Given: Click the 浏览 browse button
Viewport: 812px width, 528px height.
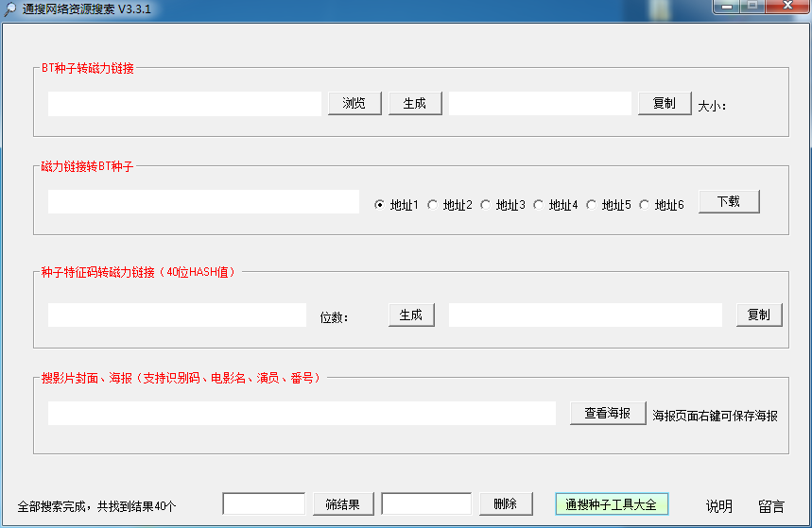Looking at the screenshot, I should 354,104.
